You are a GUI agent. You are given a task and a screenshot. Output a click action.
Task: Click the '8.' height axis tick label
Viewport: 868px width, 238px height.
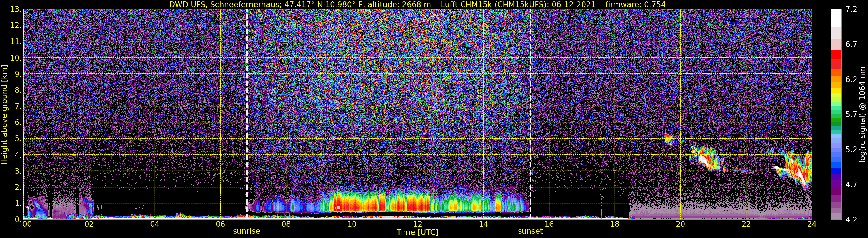click(18, 90)
